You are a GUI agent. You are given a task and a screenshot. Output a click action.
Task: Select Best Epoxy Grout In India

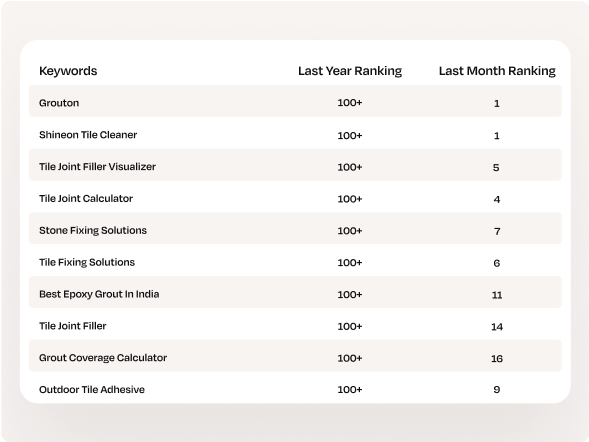point(99,294)
